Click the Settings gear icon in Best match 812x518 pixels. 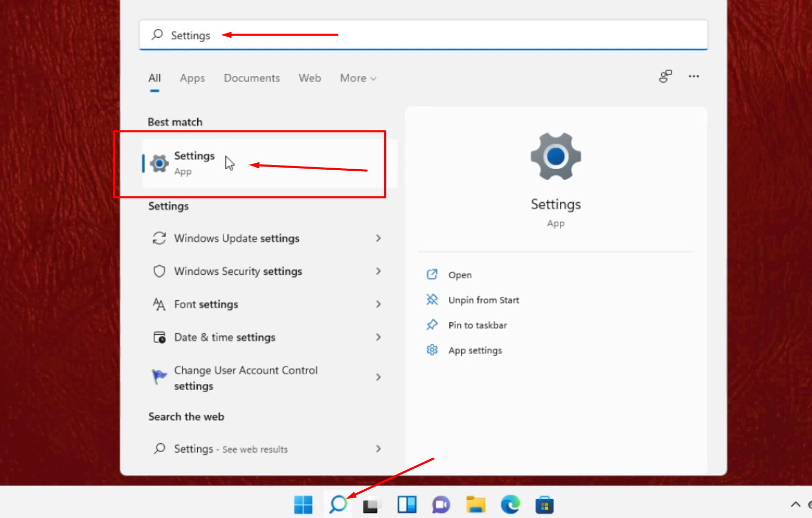point(159,163)
